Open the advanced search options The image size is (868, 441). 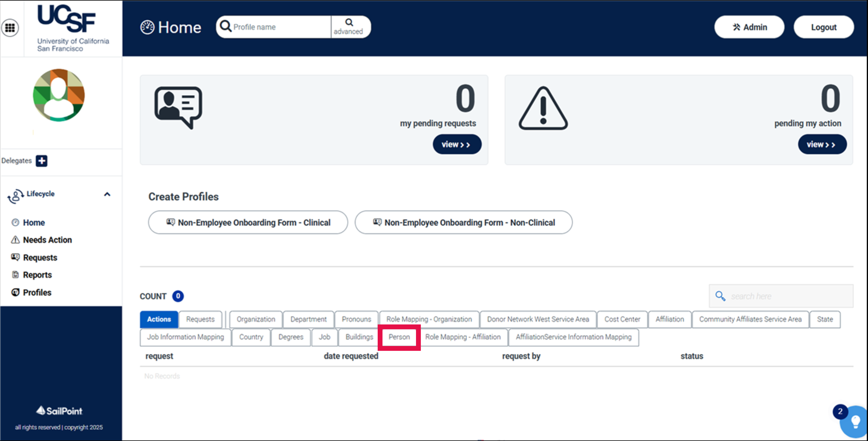(x=349, y=27)
